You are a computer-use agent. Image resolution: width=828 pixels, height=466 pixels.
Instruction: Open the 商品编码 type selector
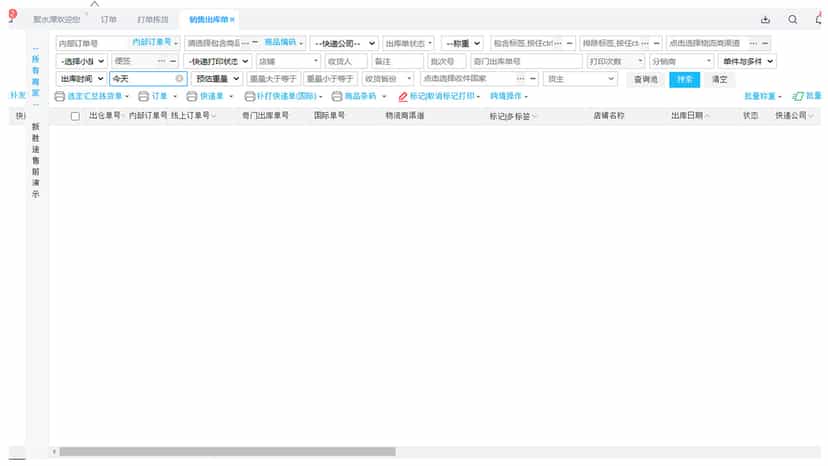(284, 42)
